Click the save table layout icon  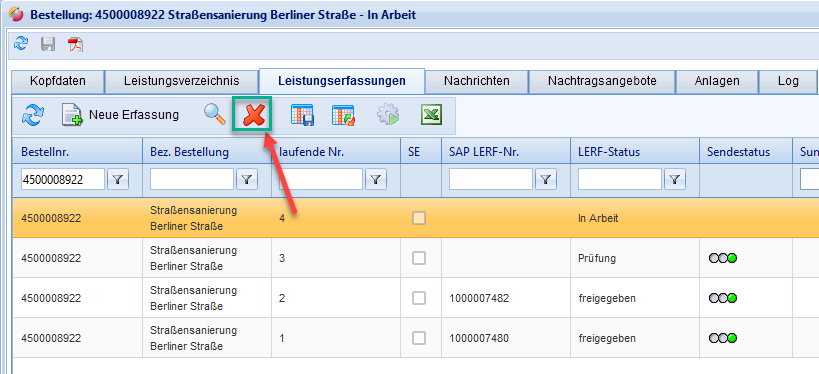tap(302, 115)
